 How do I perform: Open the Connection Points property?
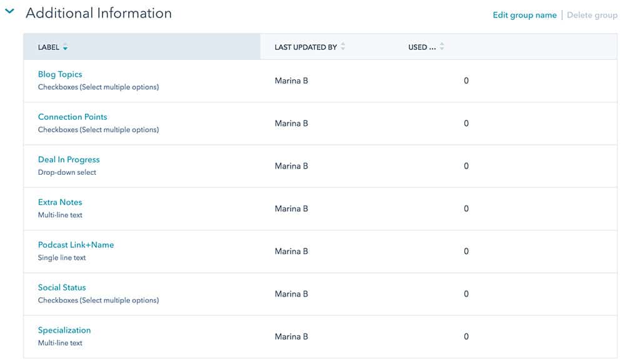point(72,117)
